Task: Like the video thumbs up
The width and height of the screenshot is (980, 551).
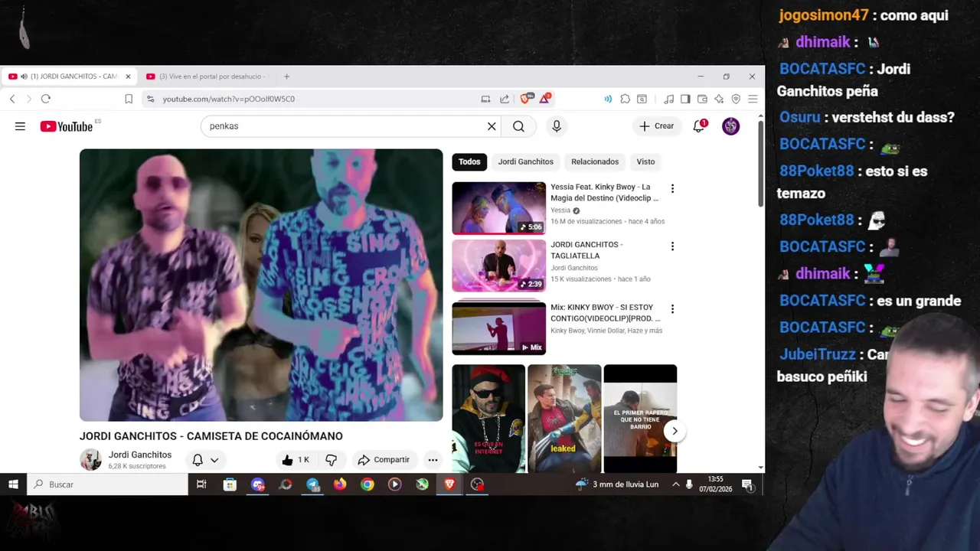Action: click(x=296, y=460)
